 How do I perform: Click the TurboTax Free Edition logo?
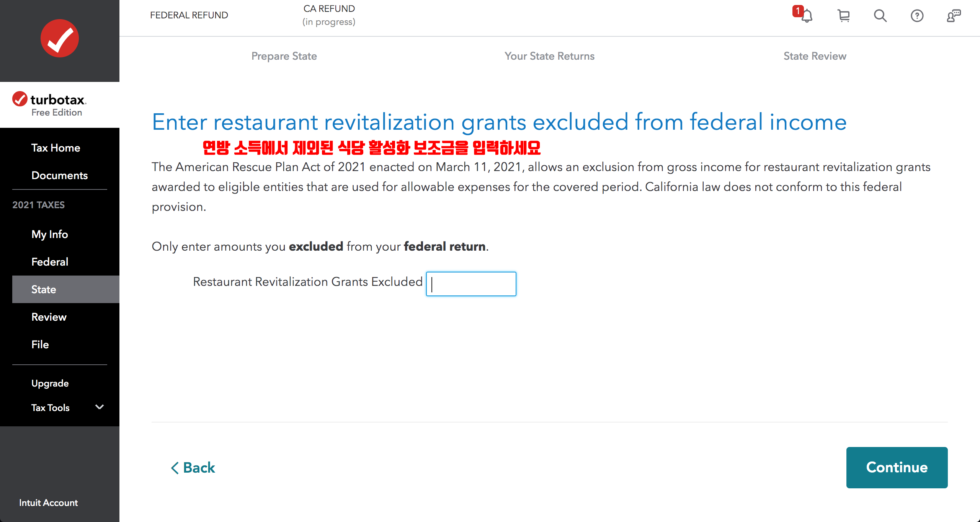tap(49, 104)
